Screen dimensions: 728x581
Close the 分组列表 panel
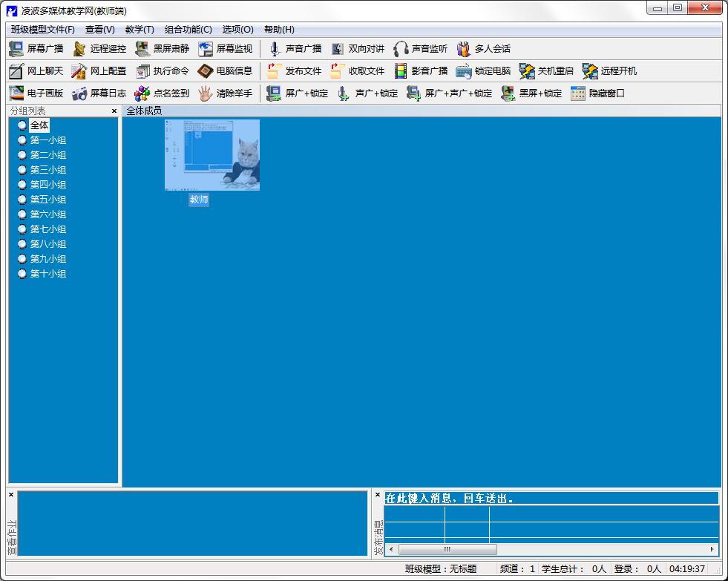tap(114, 111)
